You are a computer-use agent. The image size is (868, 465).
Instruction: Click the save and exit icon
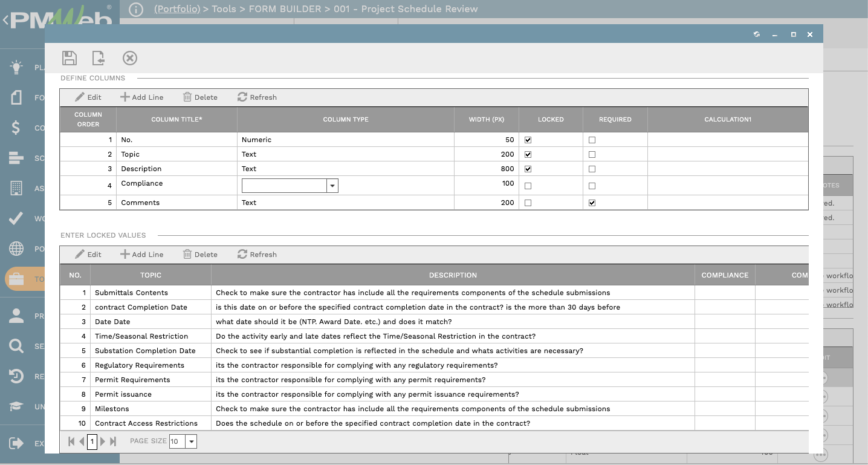point(99,58)
